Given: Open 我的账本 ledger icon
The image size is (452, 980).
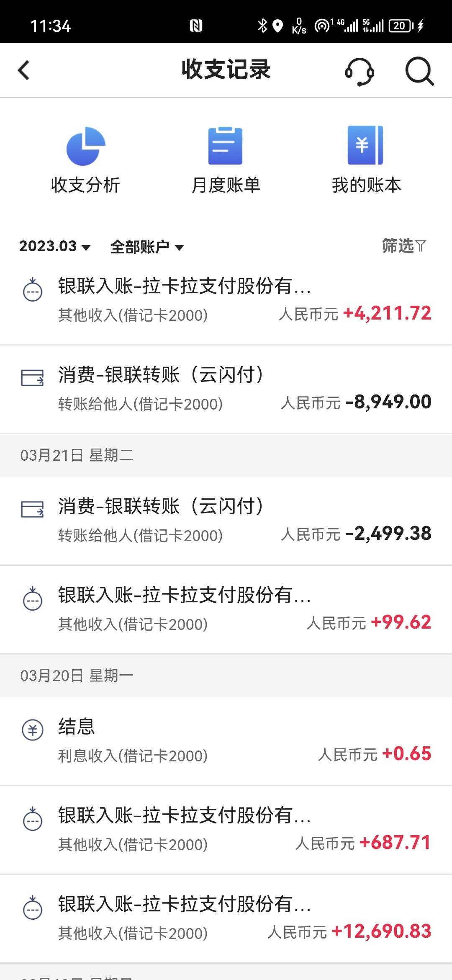Looking at the screenshot, I should click(x=365, y=145).
